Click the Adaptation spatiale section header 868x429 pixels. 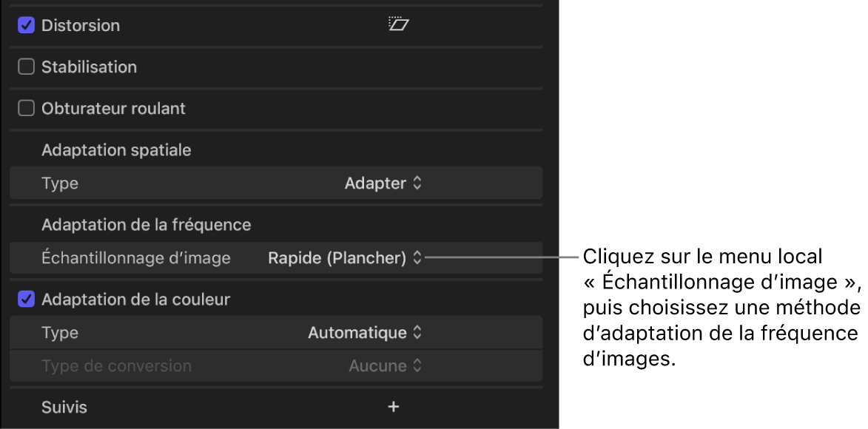[x=116, y=149]
